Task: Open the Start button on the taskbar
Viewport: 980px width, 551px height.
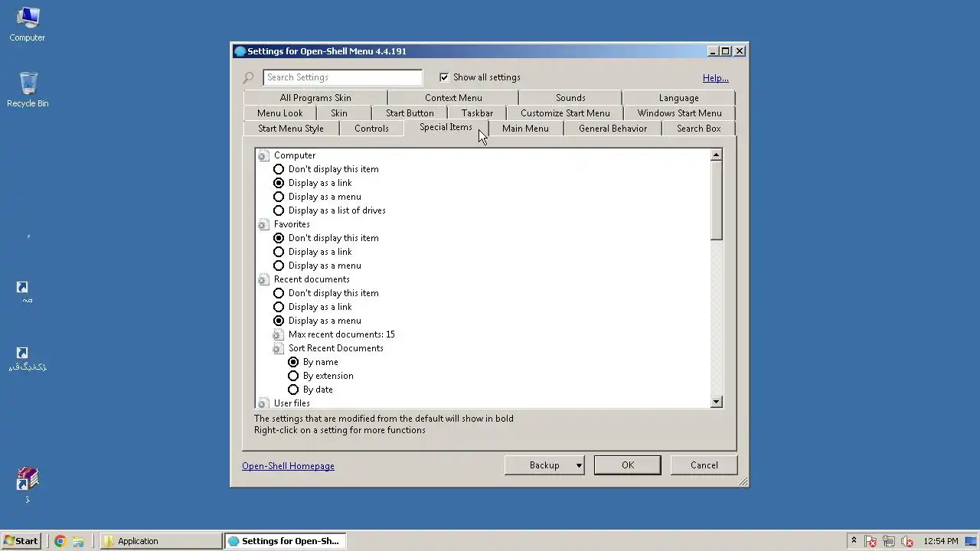Action: point(21,541)
